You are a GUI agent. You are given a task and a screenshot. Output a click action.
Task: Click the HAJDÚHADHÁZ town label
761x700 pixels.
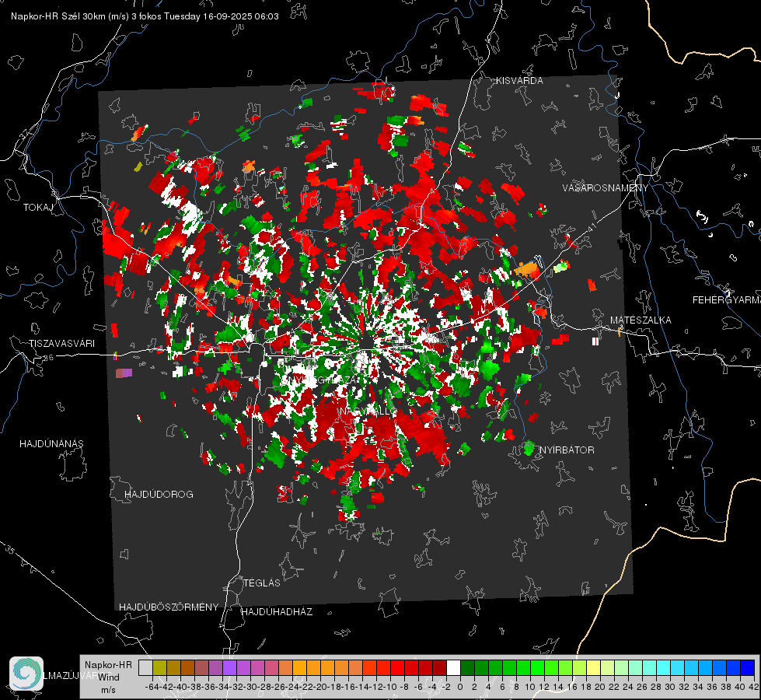tap(277, 612)
